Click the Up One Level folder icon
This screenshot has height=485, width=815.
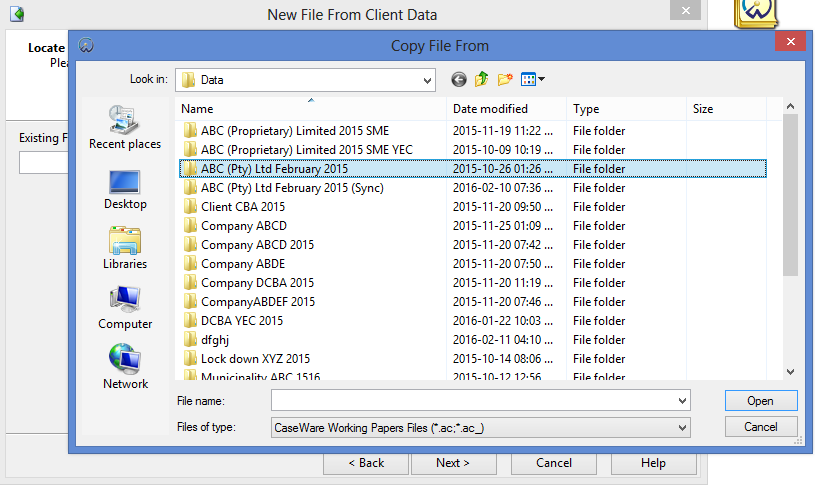482,79
